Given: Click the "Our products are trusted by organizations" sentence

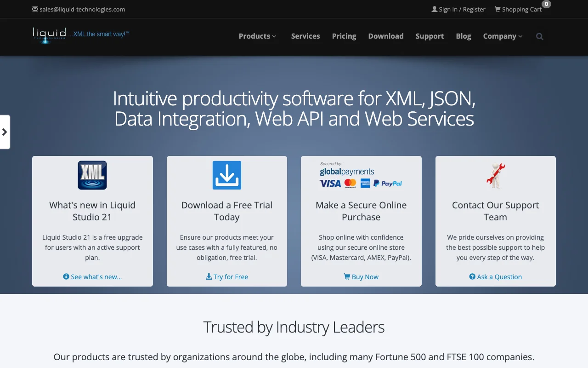Looking at the screenshot, I should (294, 357).
